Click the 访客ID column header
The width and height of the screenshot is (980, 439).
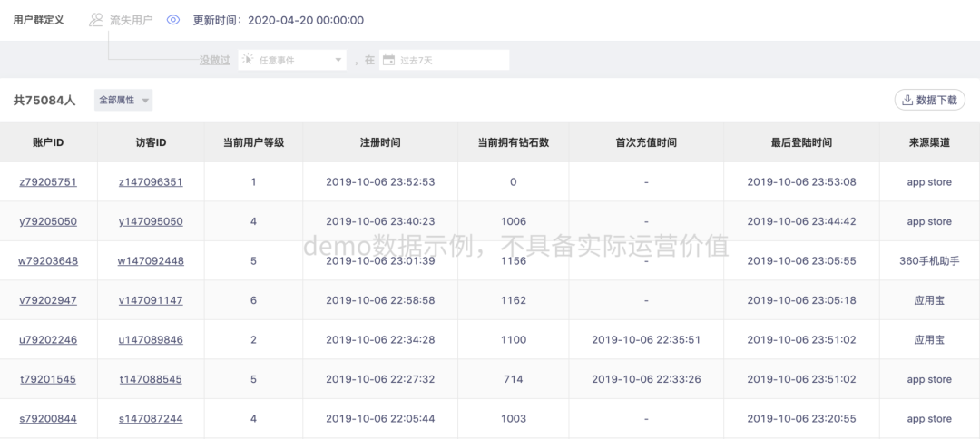pyautogui.click(x=151, y=142)
